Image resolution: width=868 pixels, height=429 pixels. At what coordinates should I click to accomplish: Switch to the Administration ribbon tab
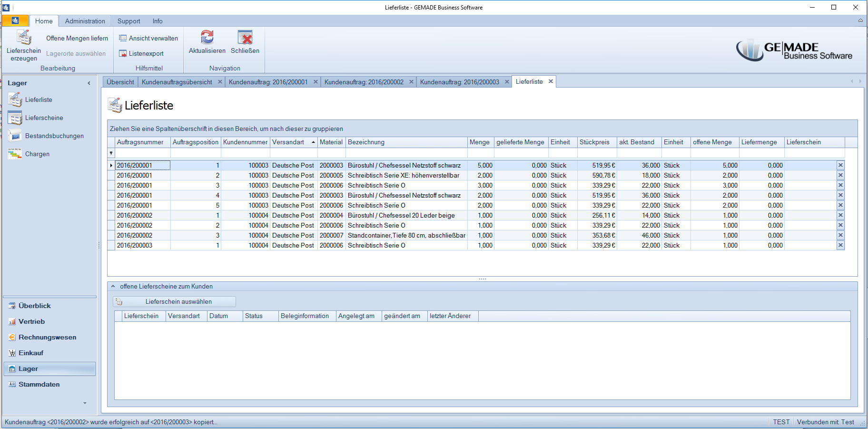coord(85,21)
